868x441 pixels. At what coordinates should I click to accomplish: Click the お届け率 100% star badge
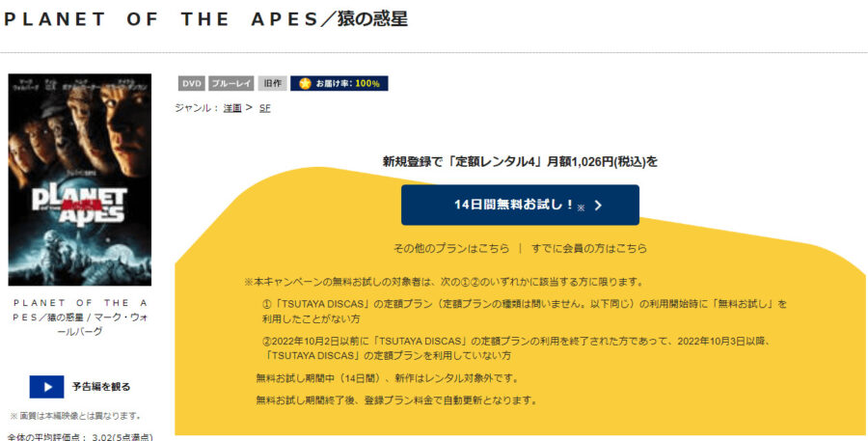point(339,83)
